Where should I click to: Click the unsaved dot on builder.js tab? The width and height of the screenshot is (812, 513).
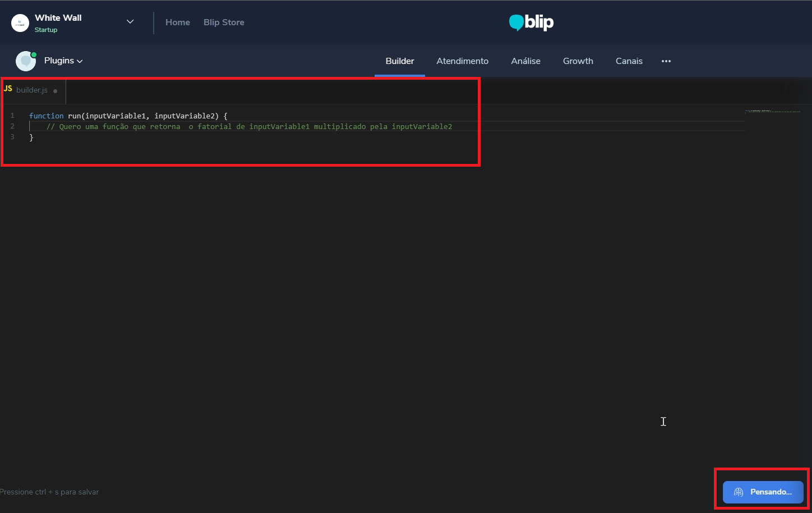[x=55, y=91]
